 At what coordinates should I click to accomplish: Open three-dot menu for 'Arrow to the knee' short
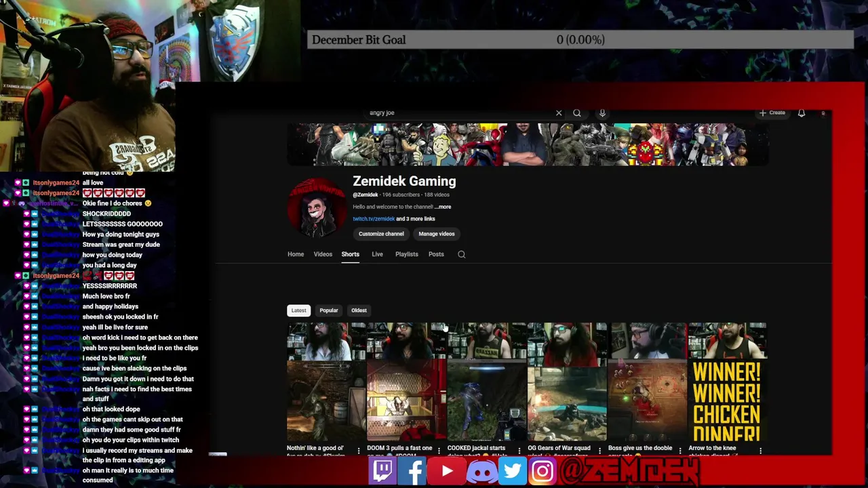760,450
